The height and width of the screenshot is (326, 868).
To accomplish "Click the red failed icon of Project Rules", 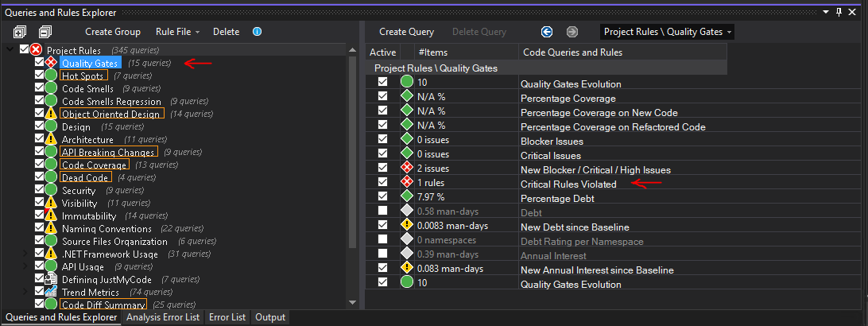I will click(36, 50).
